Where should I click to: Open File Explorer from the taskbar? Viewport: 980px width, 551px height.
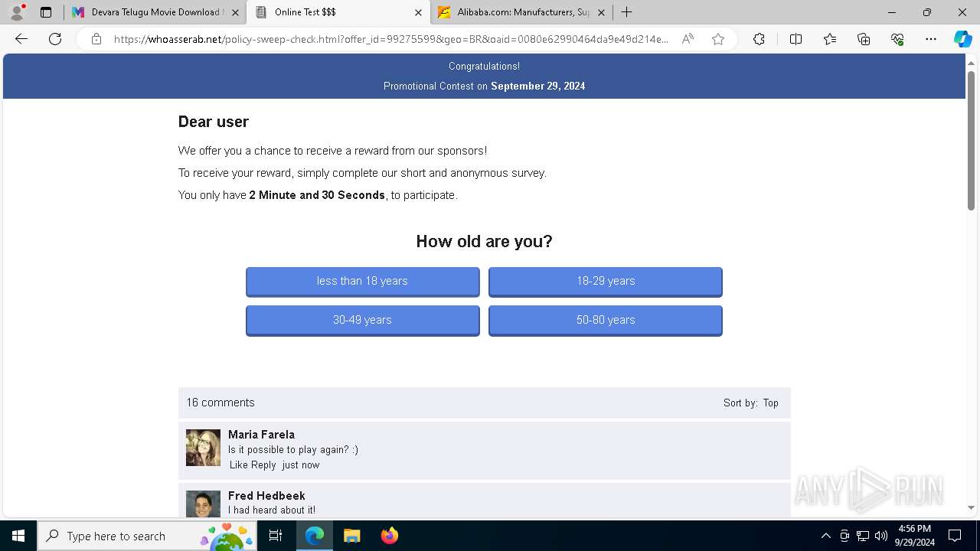(351, 536)
